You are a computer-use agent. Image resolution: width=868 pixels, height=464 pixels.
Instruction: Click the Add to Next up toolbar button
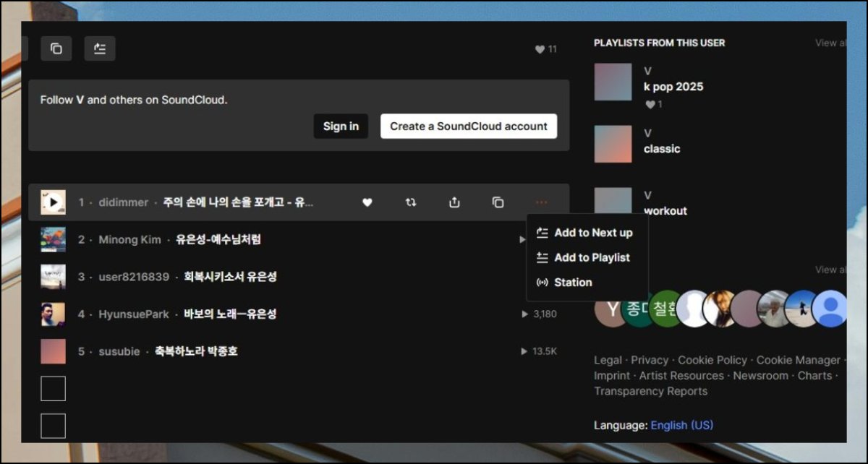point(100,48)
